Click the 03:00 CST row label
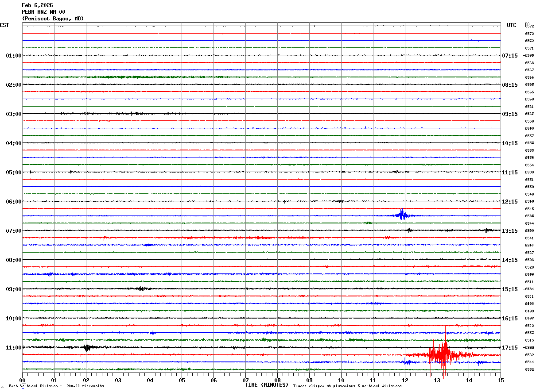The width and height of the screenshot is (536, 392). tap(14, 114)
